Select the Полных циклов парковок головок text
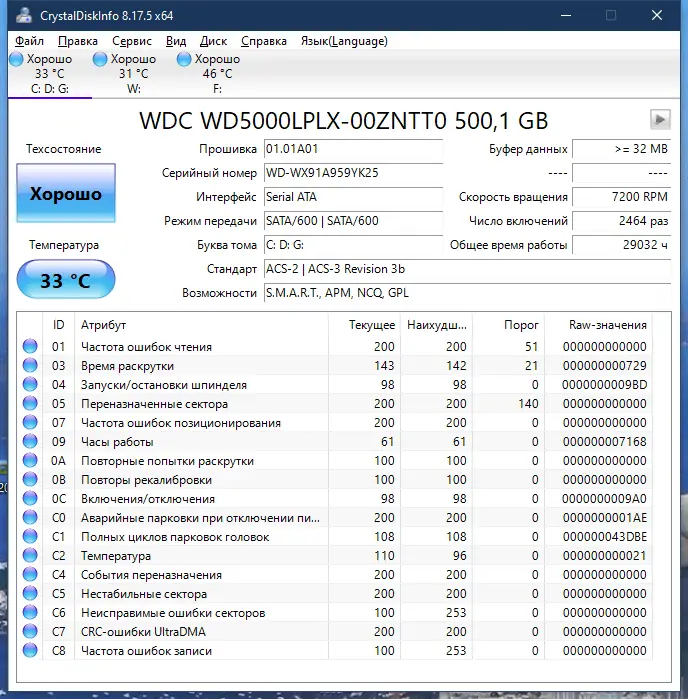This screenshot has height=699, width=688. [x=175, y=537]
